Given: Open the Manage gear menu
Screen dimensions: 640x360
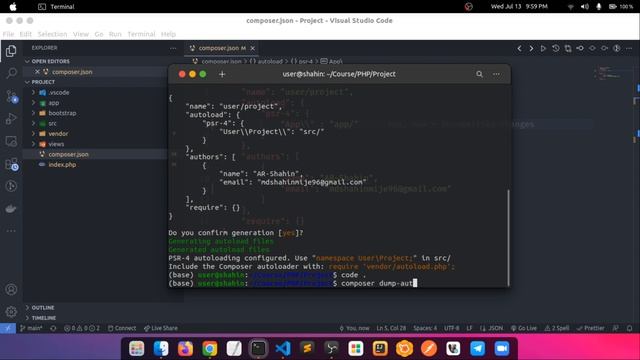Looking at the screenshot, I should pyautogui.click(x=11, y=312).
